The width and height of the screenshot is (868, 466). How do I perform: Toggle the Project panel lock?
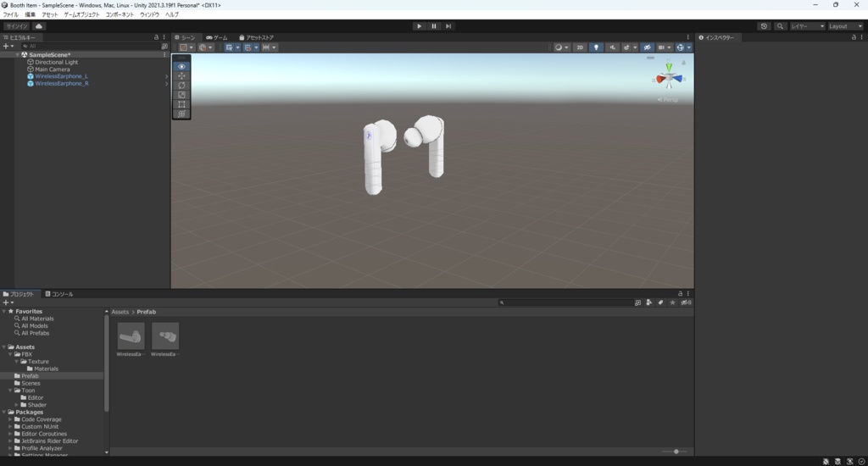coord(681,293)
